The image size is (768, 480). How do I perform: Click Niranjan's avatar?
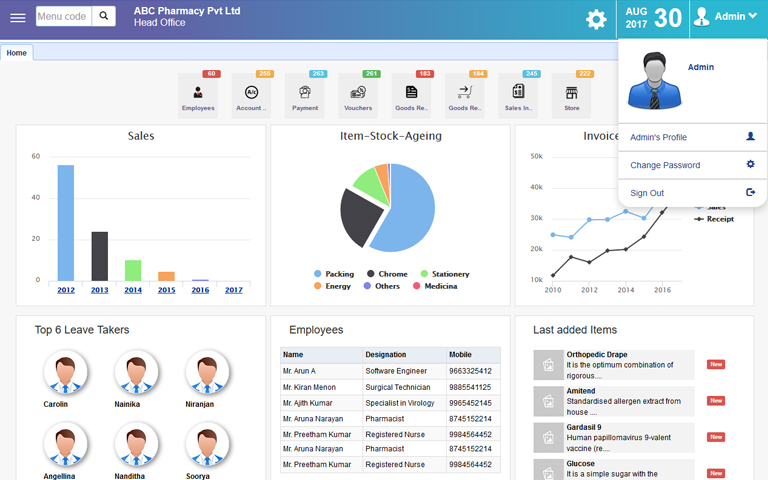click(x=207, y=372)
